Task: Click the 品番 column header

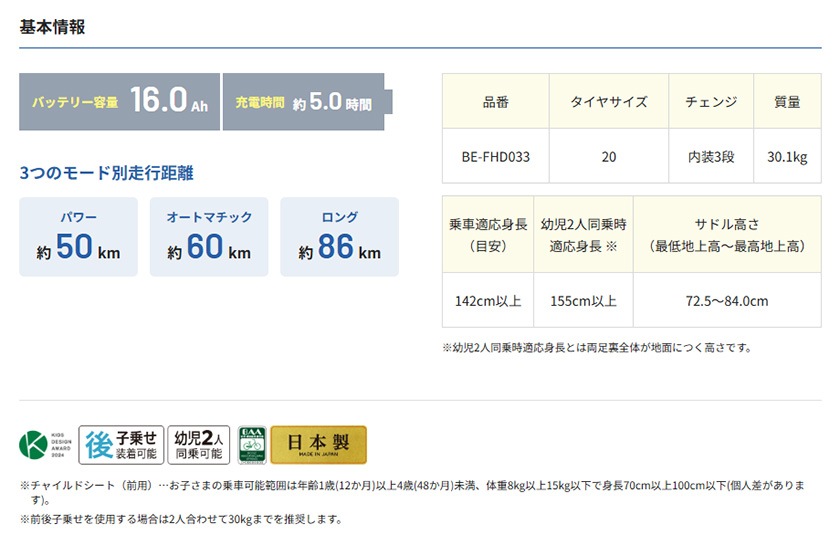Action: [495, 101]
